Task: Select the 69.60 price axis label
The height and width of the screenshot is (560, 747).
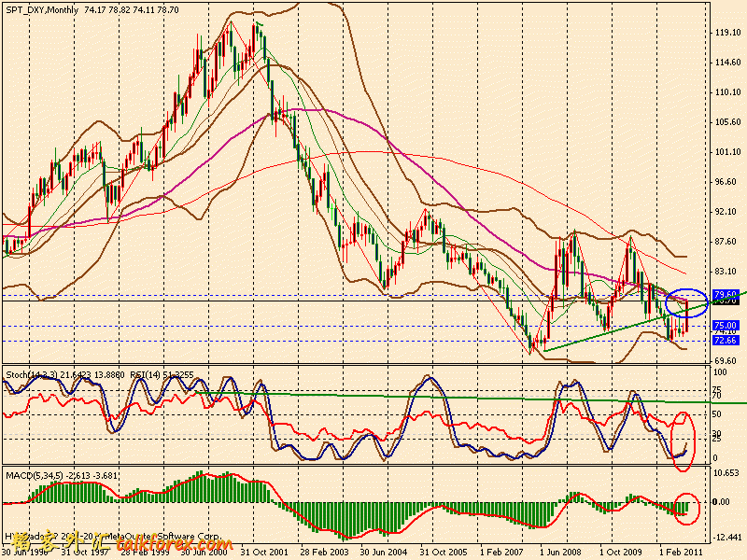Action: [727, 361]
